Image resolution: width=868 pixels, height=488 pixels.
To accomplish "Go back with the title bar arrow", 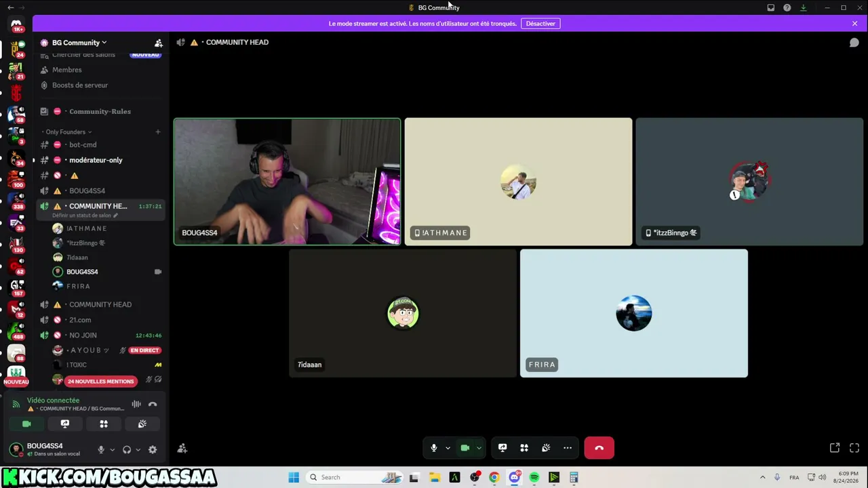I will [x=10, y=7].
